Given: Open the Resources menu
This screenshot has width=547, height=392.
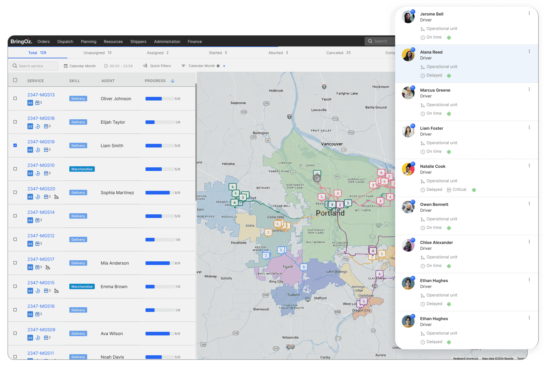Looking at the screenshot, I should [x=113, y=41].
